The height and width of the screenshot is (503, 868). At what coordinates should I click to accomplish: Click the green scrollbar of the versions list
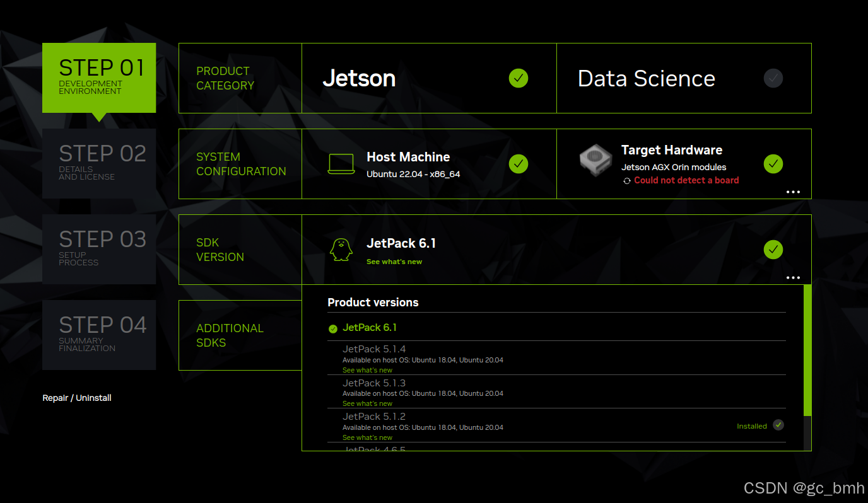(807, 350)
